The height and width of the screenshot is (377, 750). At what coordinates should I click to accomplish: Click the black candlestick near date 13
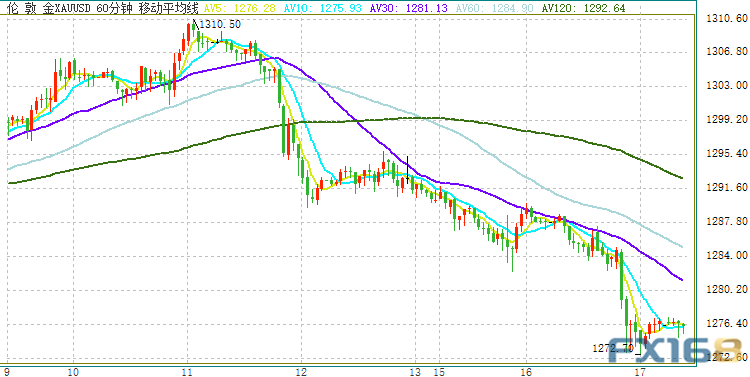407,167
